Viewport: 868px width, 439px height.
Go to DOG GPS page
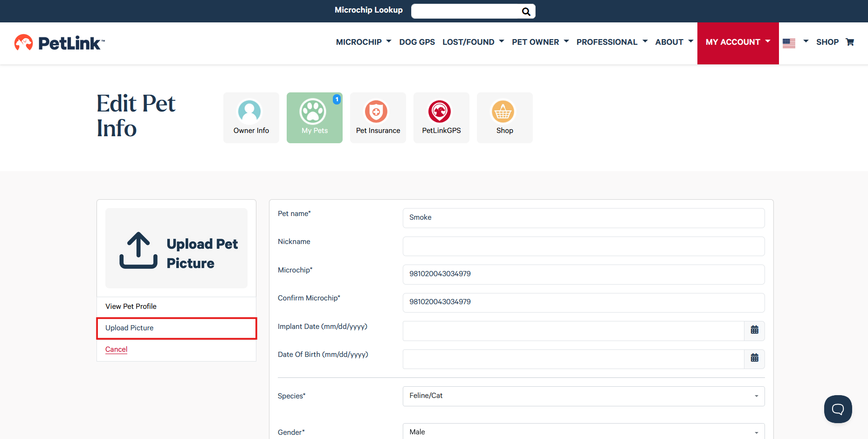pos(417,42)
